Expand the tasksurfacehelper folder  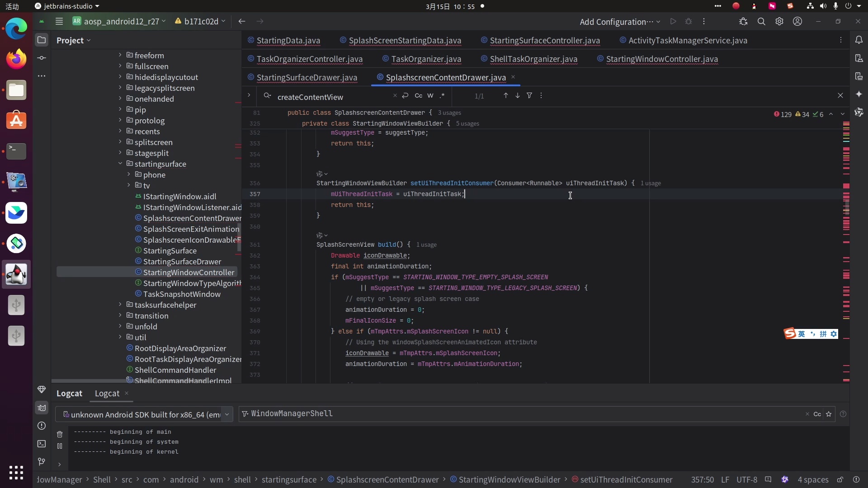(120, 305)
